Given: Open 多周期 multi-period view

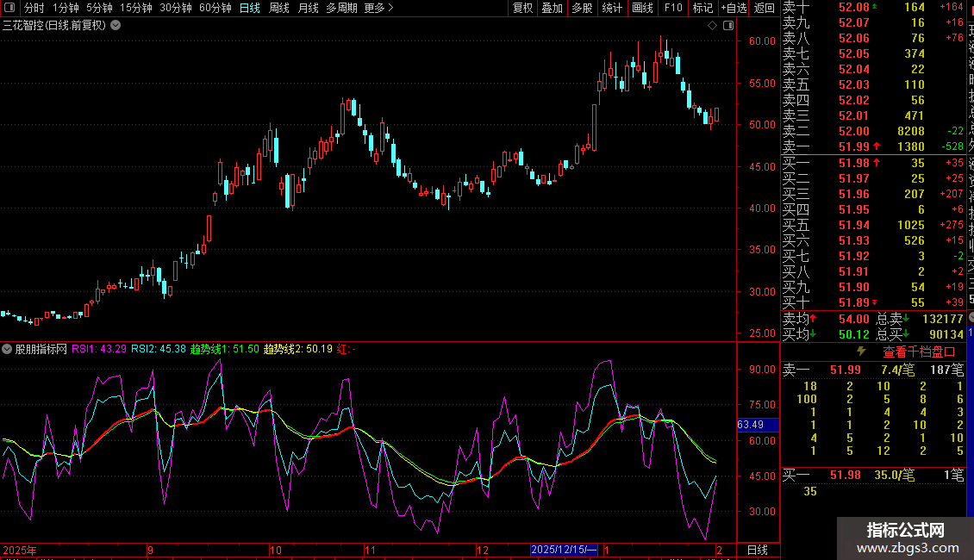Looking at the screenshot, I should [x=341, y=8].
